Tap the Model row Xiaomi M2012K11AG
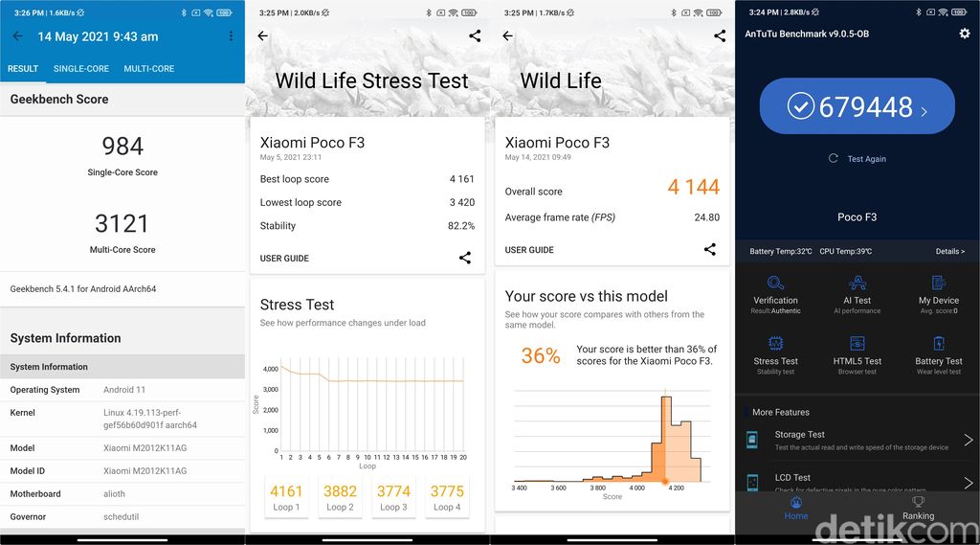Viewport: 980px width, 545px height. point(122,448)
